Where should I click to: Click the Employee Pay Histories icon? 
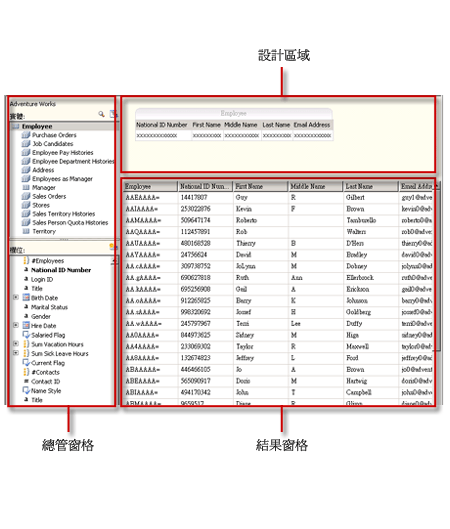coord(26,152)
